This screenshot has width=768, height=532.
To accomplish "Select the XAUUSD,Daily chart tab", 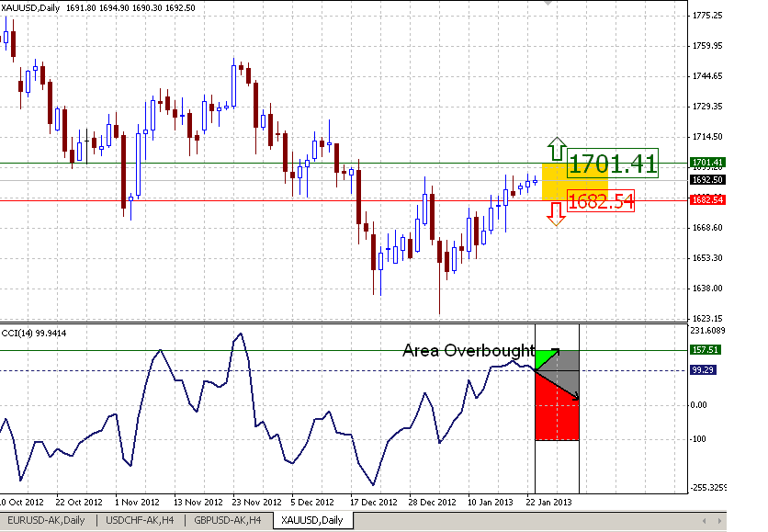I will point(313,521).
